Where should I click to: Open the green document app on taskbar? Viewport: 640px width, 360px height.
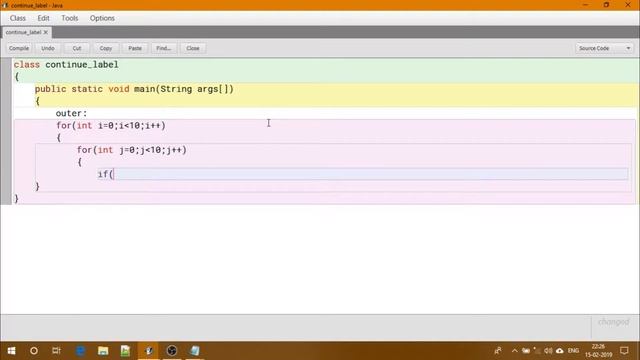[126, 351]
